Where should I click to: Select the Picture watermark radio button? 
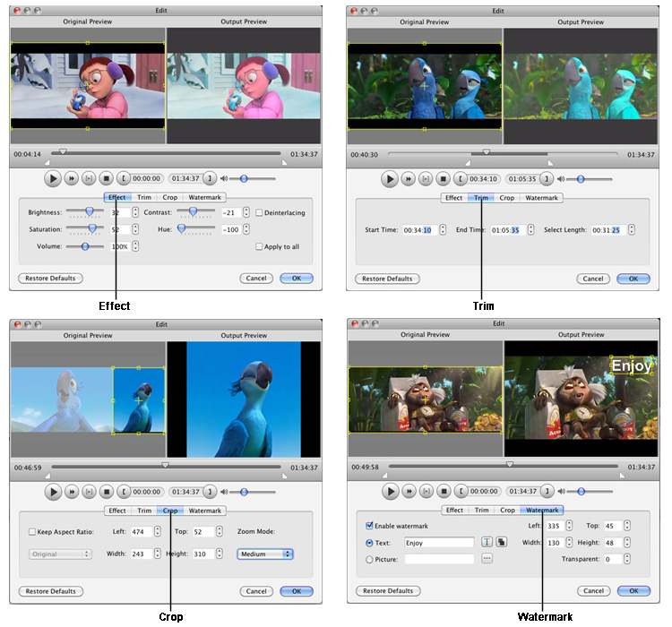[x=369, y=559]
